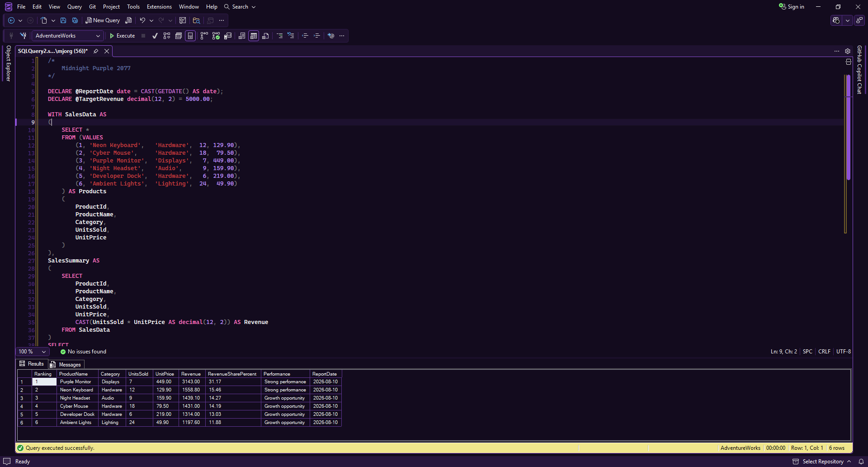Pin the SQLQuery2 tab

(x=96, y=51)
